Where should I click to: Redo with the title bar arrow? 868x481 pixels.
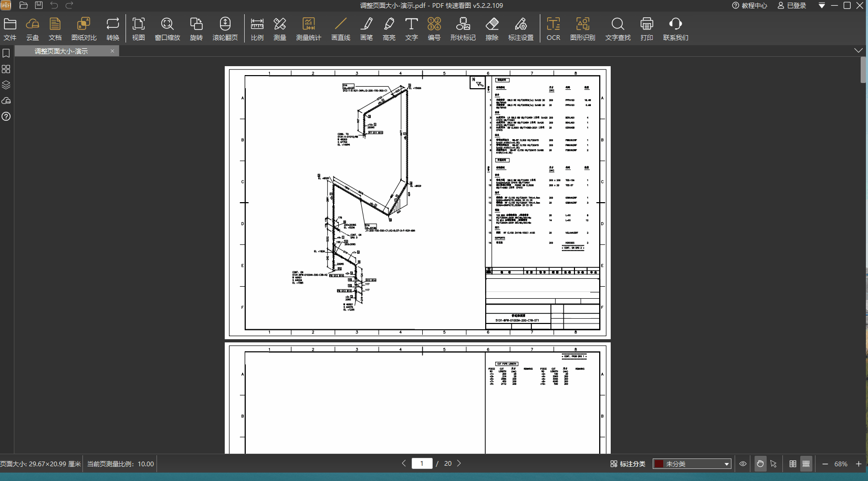pyautogui.click(x=69, y=5)
